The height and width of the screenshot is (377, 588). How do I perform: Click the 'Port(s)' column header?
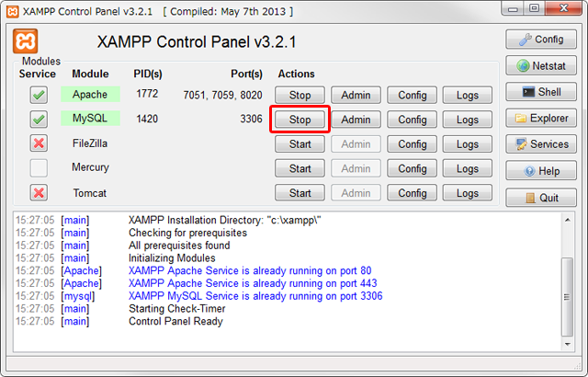(246, 74)
